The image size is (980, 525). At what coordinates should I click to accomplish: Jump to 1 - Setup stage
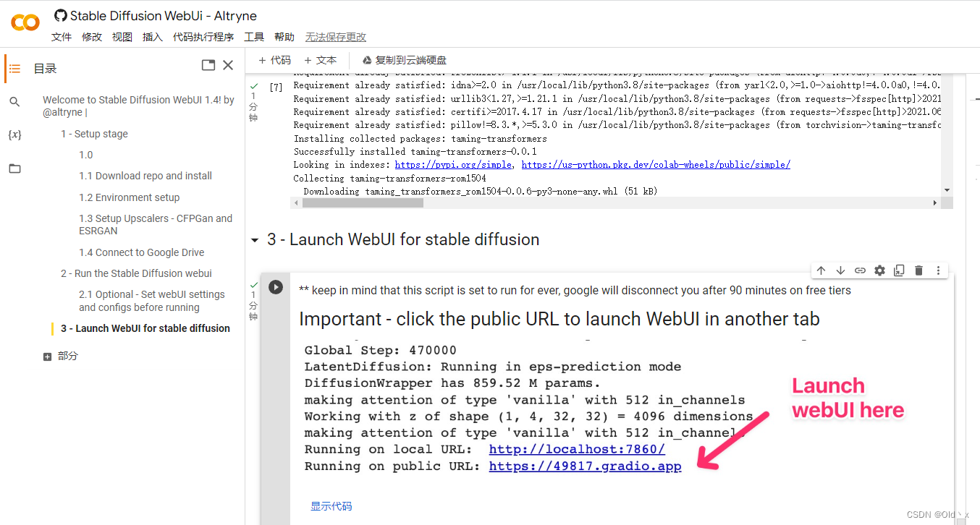[94, 134]
